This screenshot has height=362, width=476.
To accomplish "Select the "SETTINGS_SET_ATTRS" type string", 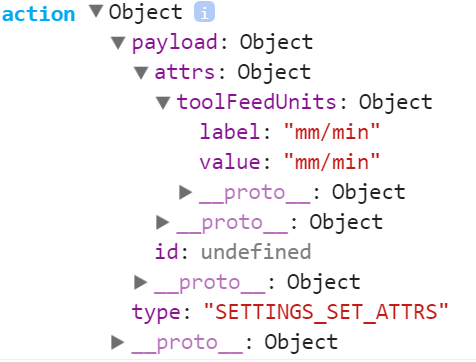I will (x=326, y=312).
